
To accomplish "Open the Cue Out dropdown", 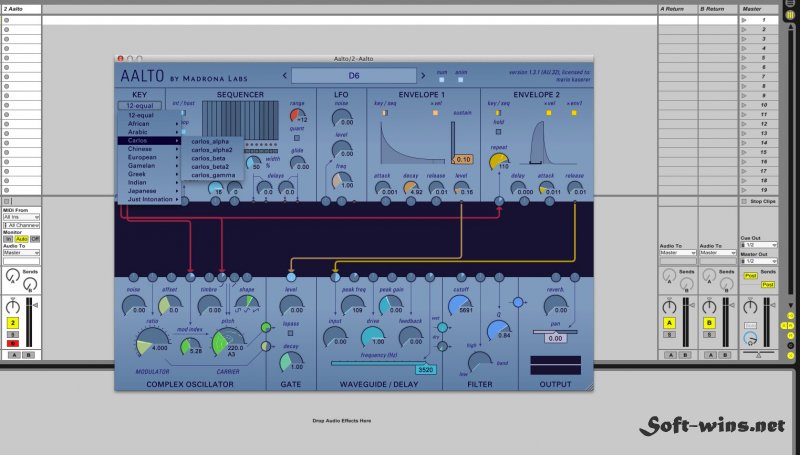I will point(759,245).
